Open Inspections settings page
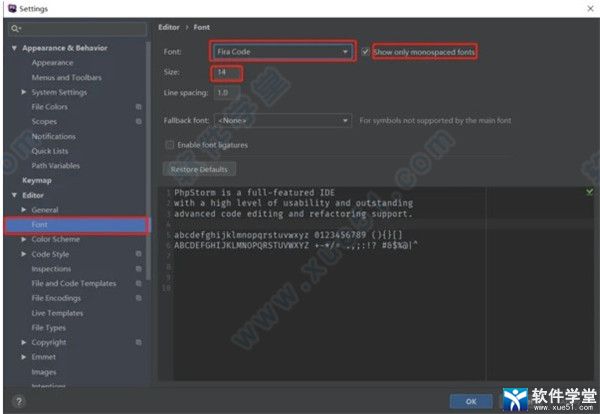Screen dimensions: 600x414 pyautogui.click(x=51, y=269)
